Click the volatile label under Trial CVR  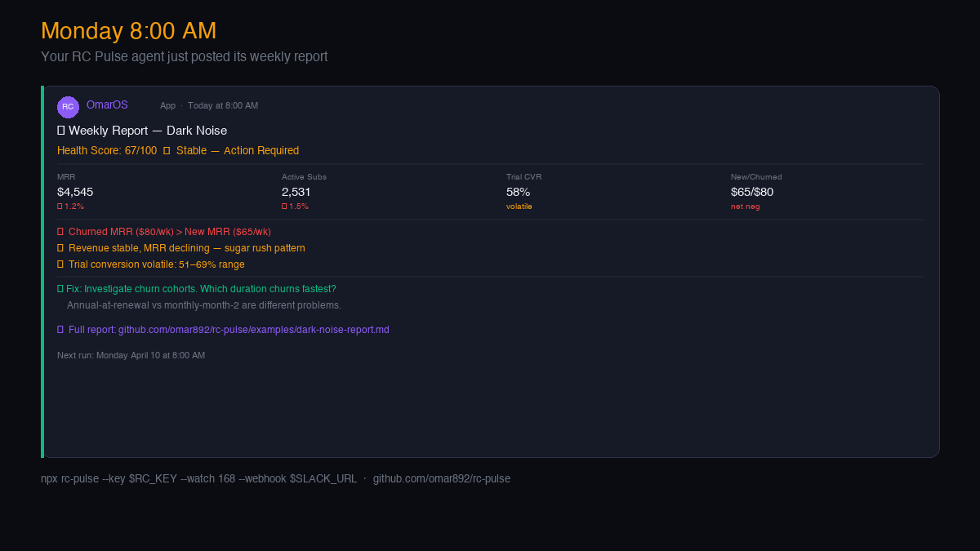point(519,207)
